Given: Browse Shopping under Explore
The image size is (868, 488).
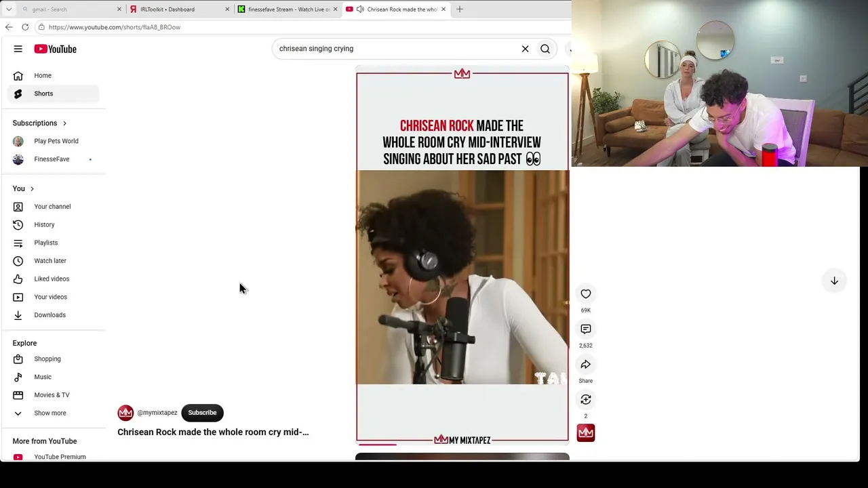Looking at the screenshot, I should click(x=54, y=359).
